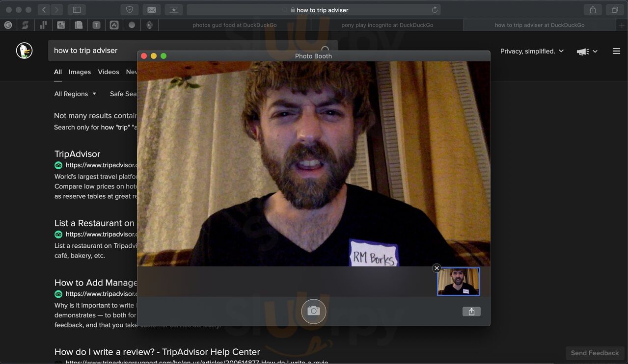Open the TripAdvisor search result link
Viewport: 628px width, 364px height.
tap(77, 154)
